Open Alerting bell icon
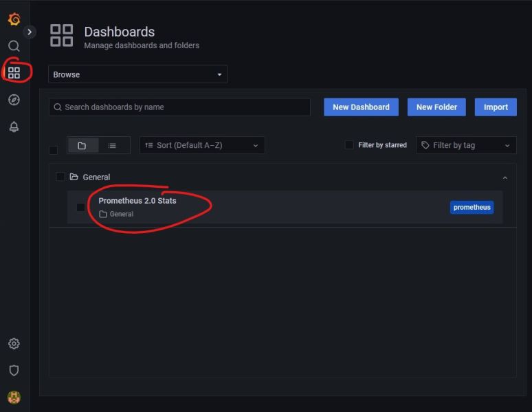 [x=14, y=127]
